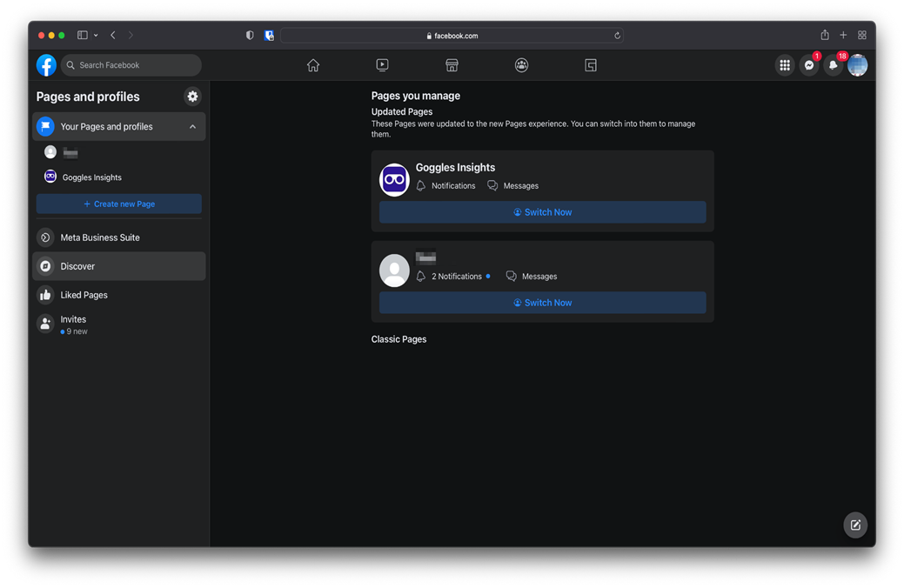This screenshot has height=588, width=904.
Task: Click the new message compose icon
Action: point(855,525)
